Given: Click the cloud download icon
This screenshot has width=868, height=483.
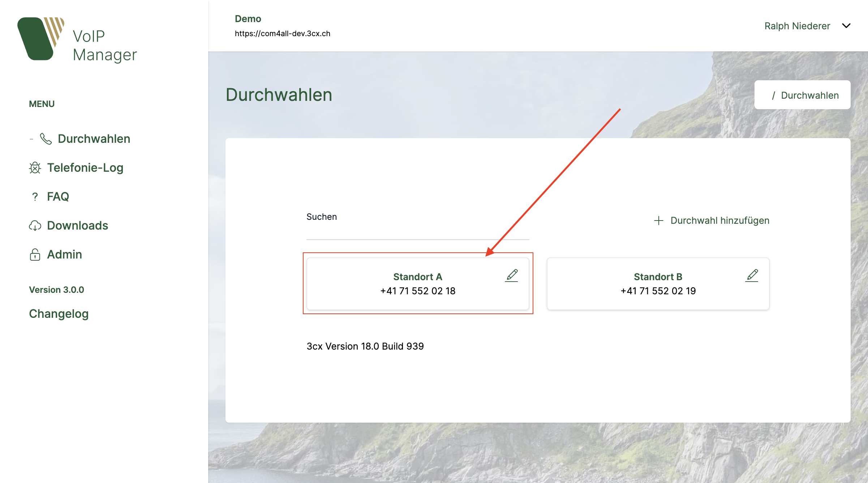Looking at the screenshot, I should [35, 226].
